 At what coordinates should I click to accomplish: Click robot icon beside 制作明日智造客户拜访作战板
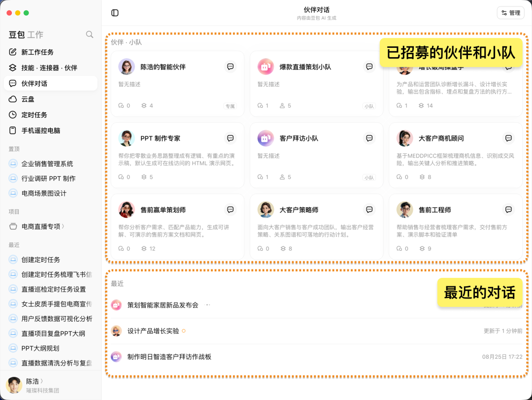pyautogui.click(x=116, y=357)
